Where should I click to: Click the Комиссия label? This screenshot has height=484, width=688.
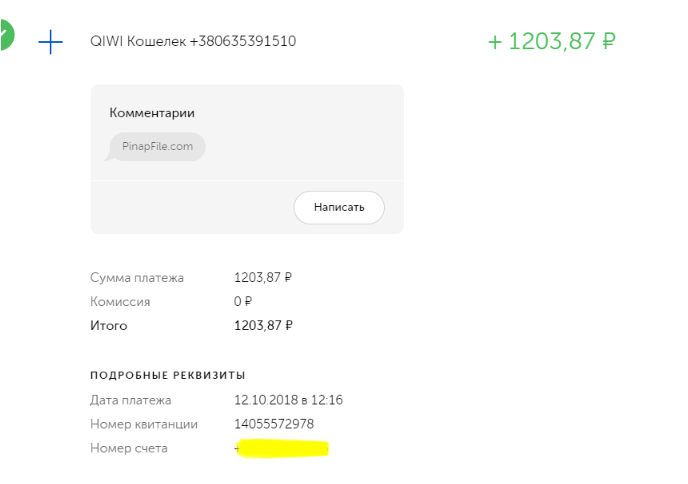(x=120, y=301)
